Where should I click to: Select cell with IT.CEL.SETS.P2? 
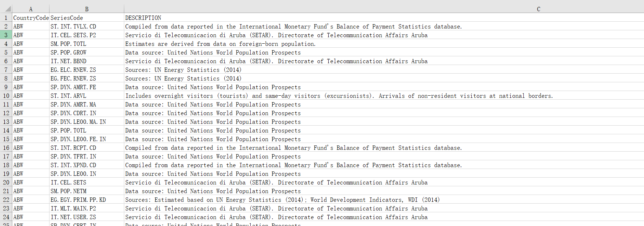point(73,35)
